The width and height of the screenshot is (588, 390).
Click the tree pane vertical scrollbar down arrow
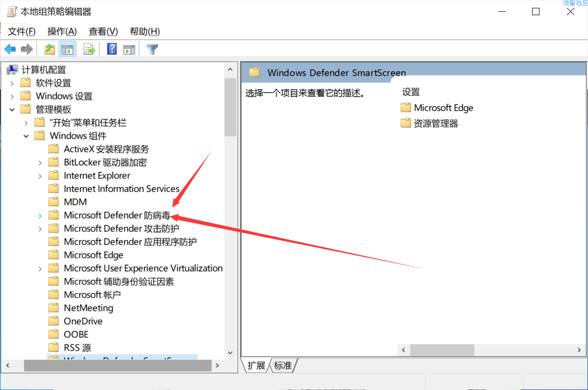[x=230, y=353]
